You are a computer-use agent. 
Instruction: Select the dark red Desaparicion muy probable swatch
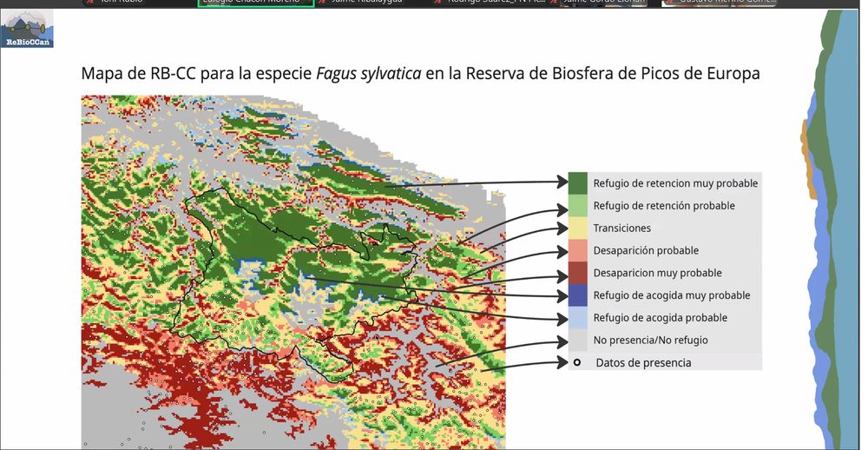click(x=577, y=273)
